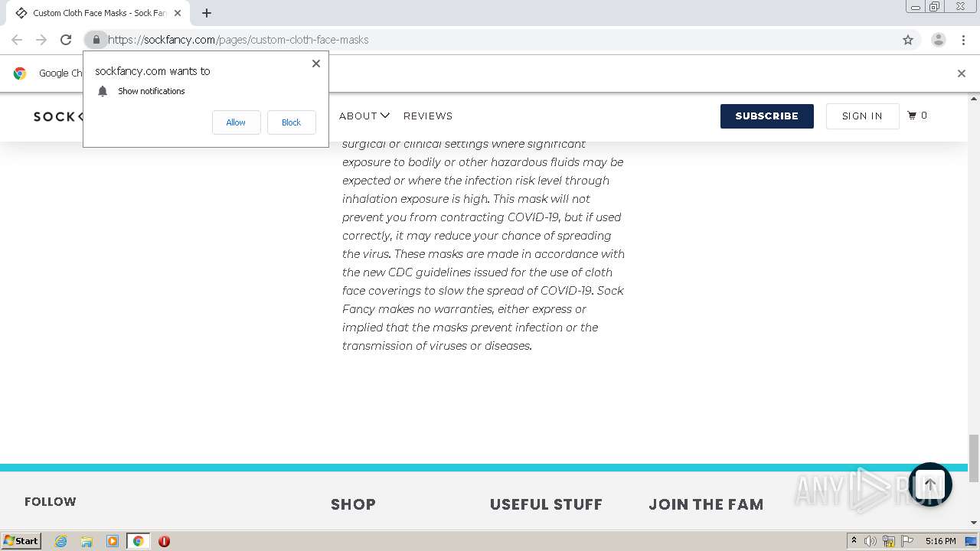Click the page vertical scrollbar thumb

click(974, 458)
